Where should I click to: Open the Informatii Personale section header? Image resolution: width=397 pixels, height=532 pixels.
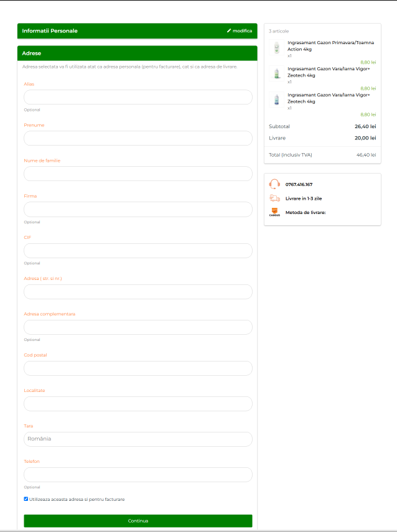tap(137, 31)
